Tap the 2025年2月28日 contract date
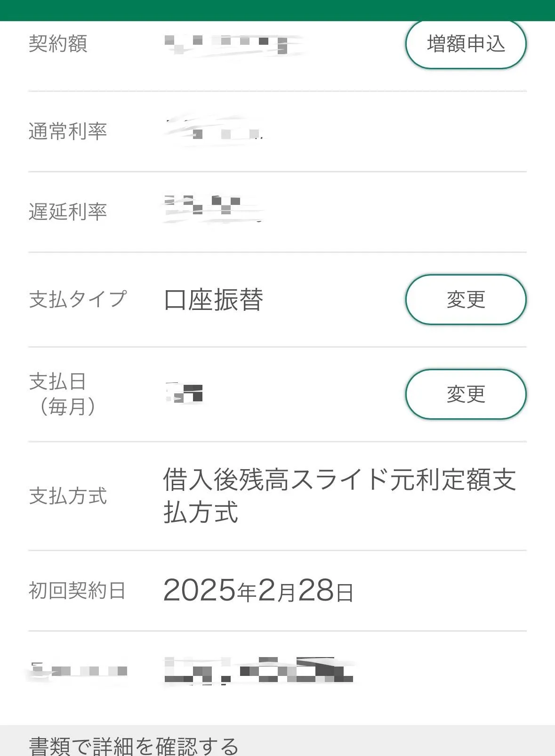This screenshot has height=756, width=555. tap(258, 590)
